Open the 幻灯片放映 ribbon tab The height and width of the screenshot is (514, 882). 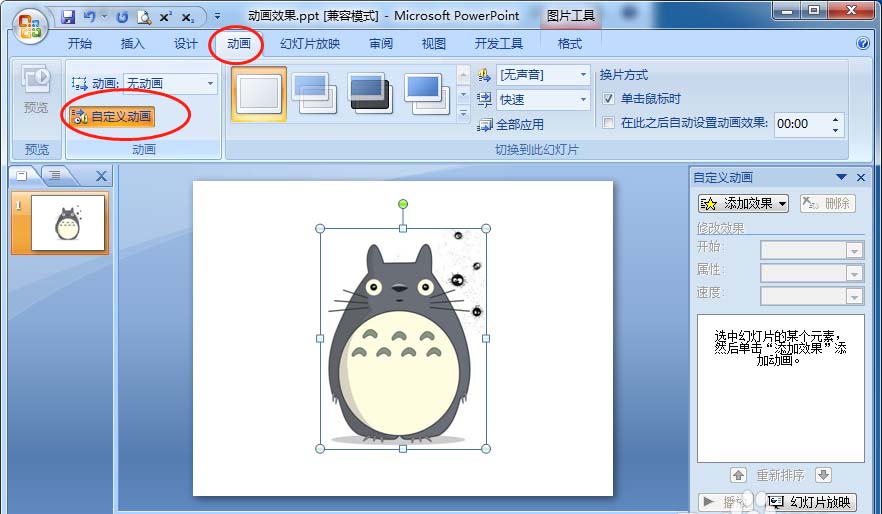click(x=310, y=43)
